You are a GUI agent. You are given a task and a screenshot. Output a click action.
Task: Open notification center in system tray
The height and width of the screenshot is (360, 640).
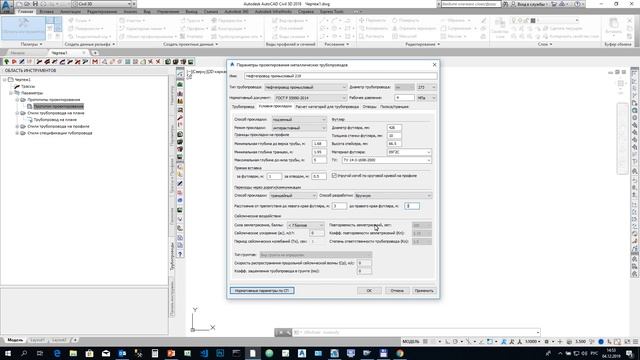point(630,353)
